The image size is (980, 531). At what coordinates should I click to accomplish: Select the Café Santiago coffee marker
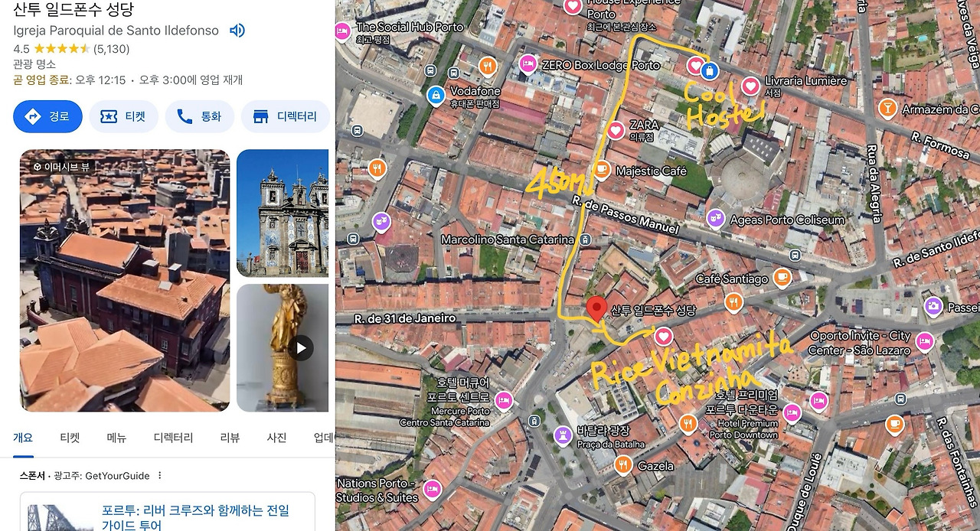tap(782, 278)
